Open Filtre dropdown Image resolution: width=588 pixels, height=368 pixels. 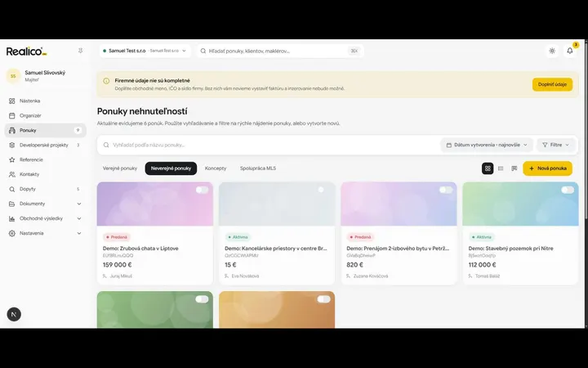[556, 145]
